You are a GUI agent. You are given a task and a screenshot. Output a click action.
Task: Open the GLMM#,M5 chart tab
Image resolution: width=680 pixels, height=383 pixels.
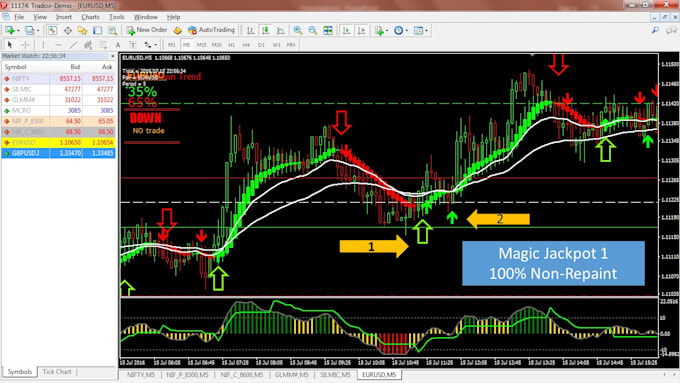click(291, 375)
